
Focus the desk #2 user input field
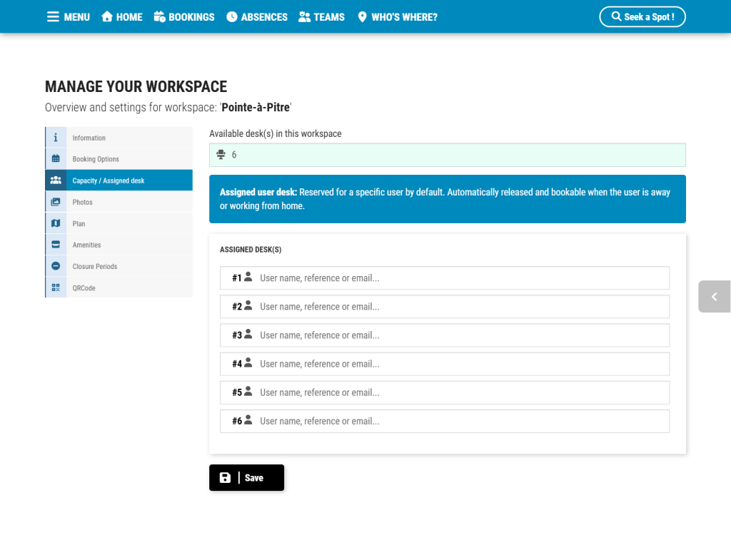[x=445, y=307]
